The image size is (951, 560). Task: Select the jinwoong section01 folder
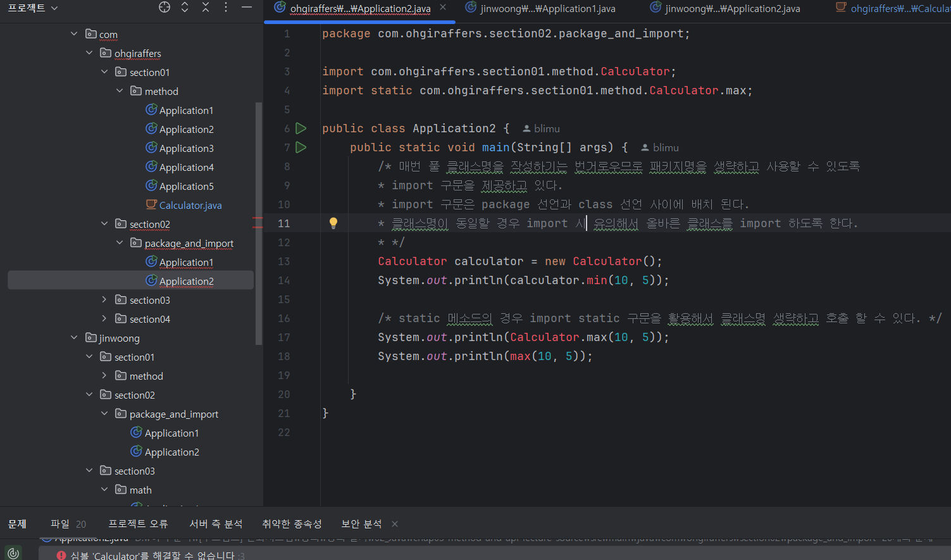tap(127, 357)
